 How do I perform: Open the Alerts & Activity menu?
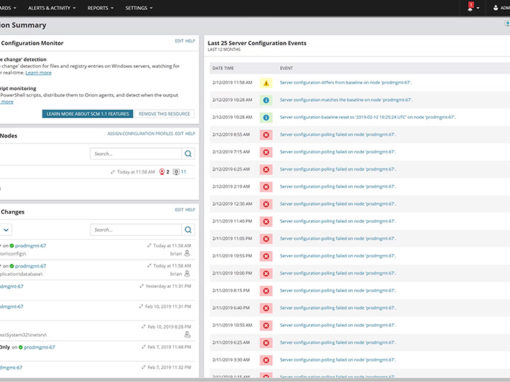tap(52, 8)
